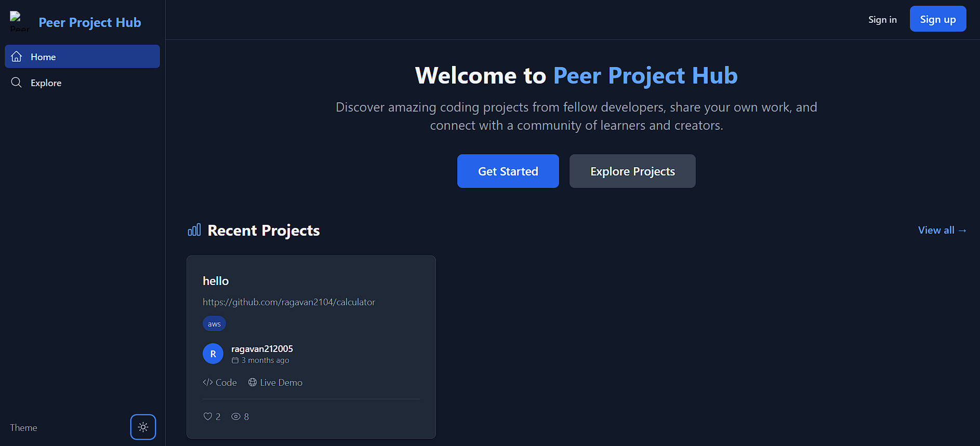Image resolution: width=980 pixels, height=446 pixels.
Task: Open the Code link icon
Action: pyautogui.click(x=208, y=383)
